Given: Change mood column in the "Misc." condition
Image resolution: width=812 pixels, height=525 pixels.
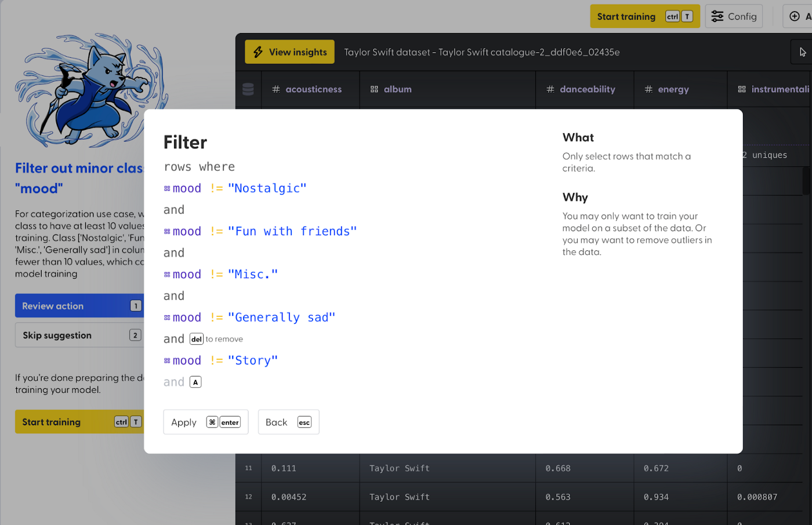Looking at the screenshot, I should click(183, 274).
